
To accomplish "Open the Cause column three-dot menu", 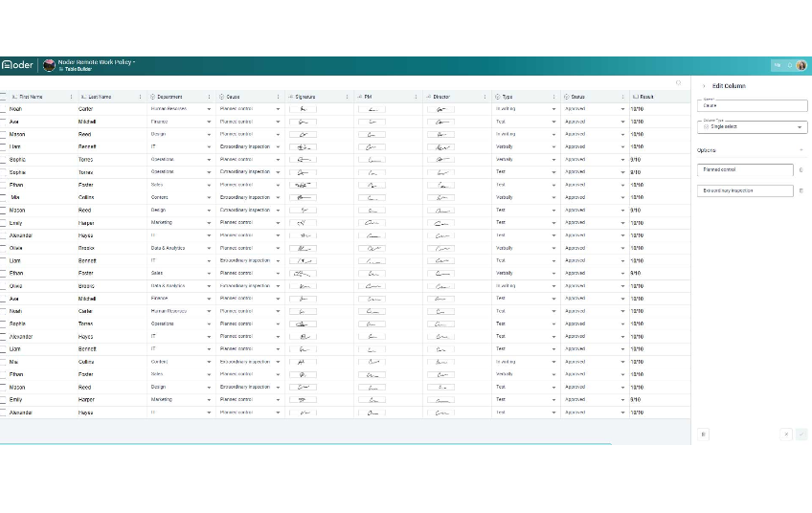I will tap(278, 97).
